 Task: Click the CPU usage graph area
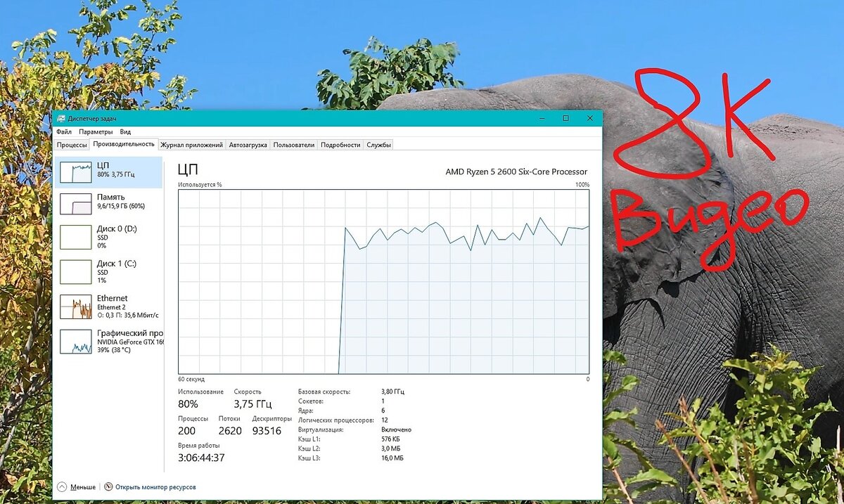[384, 282]
